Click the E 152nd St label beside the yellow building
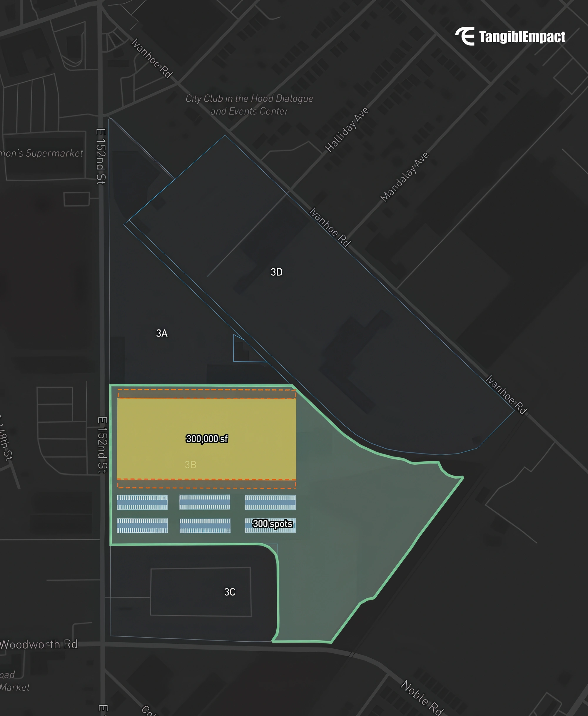 click(102, 445)
